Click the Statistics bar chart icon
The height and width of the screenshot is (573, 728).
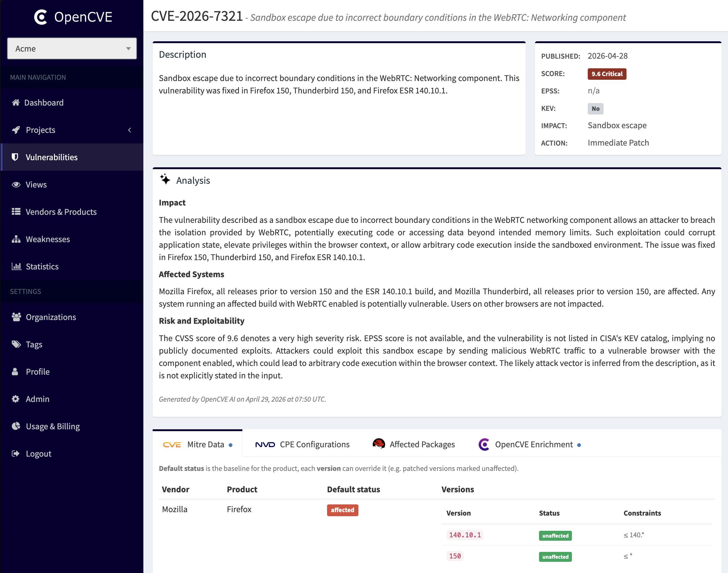pyautogui.click(x=16, y=266)
